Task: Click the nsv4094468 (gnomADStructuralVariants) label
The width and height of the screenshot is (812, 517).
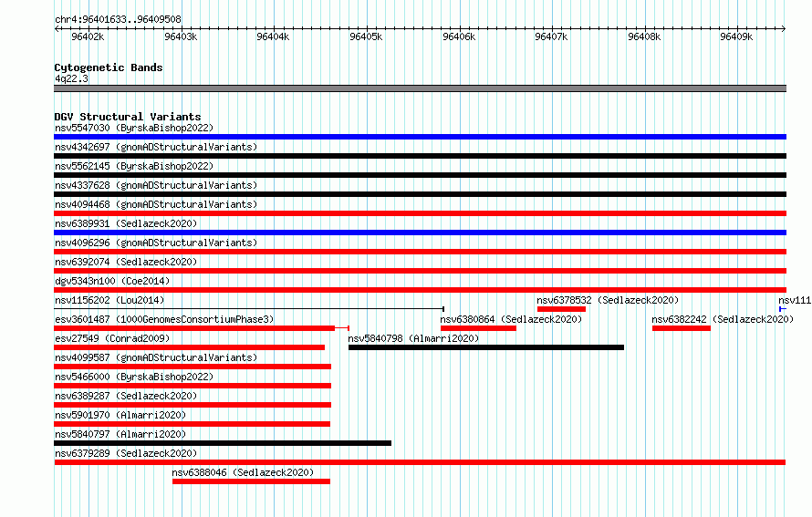Action: (x=156, y=204)
